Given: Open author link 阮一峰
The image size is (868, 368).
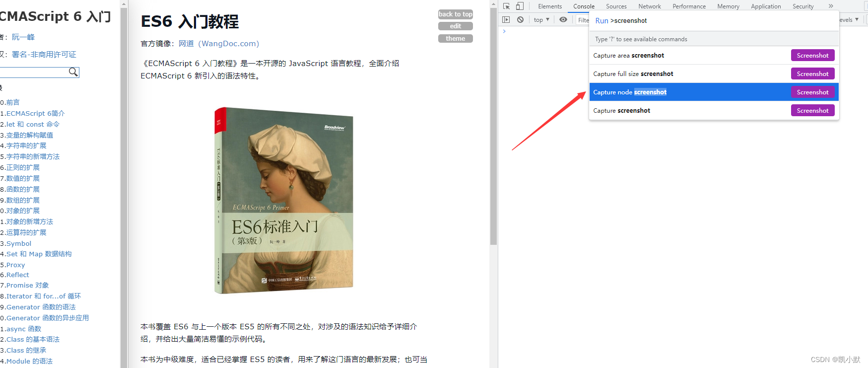Looking at the screenshot, I should tap(23, 37).
